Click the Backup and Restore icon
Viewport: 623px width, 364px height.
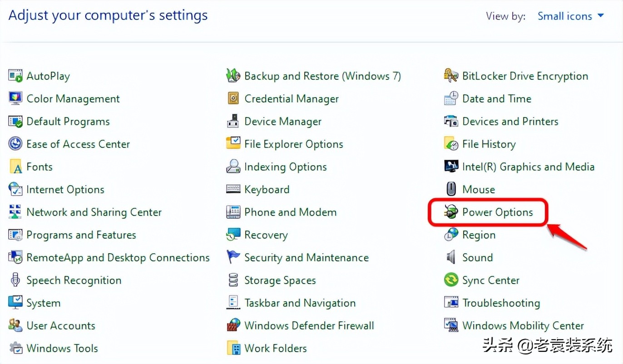(x=233, y=76)
